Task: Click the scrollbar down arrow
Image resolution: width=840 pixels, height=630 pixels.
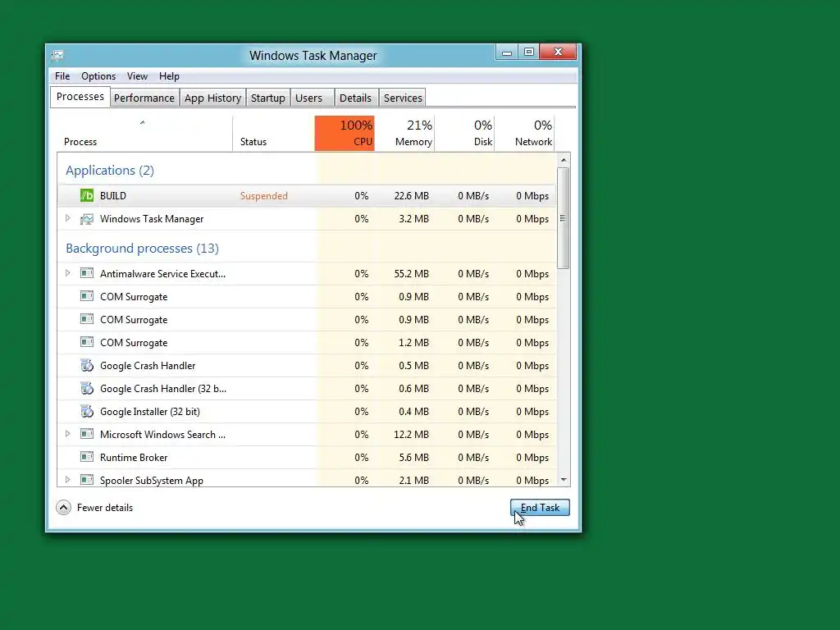Action: pos(563,480)
